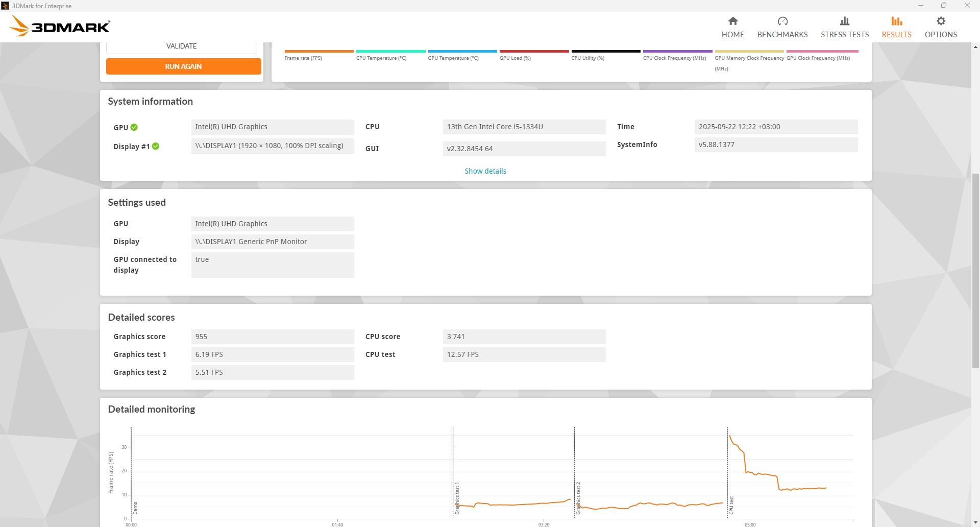Open the Home page icon
This screenshot has width=980, height=527.
click(732, 21)
